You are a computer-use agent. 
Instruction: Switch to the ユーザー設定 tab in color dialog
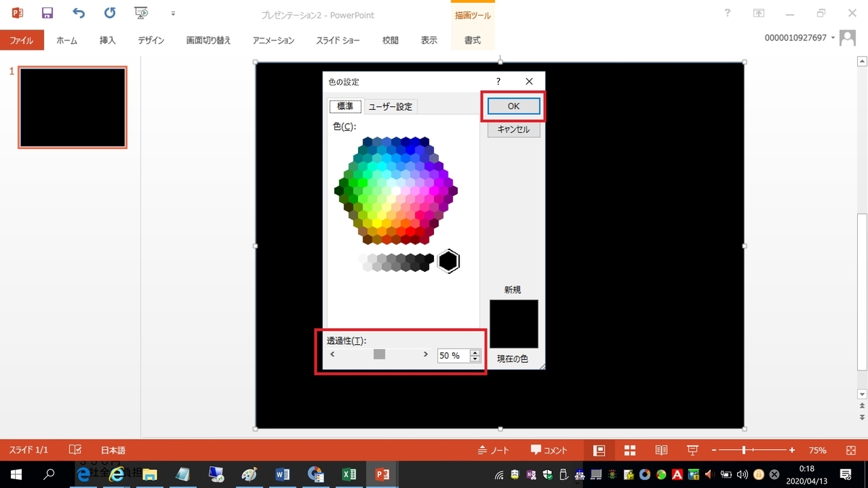click(391, 106)
